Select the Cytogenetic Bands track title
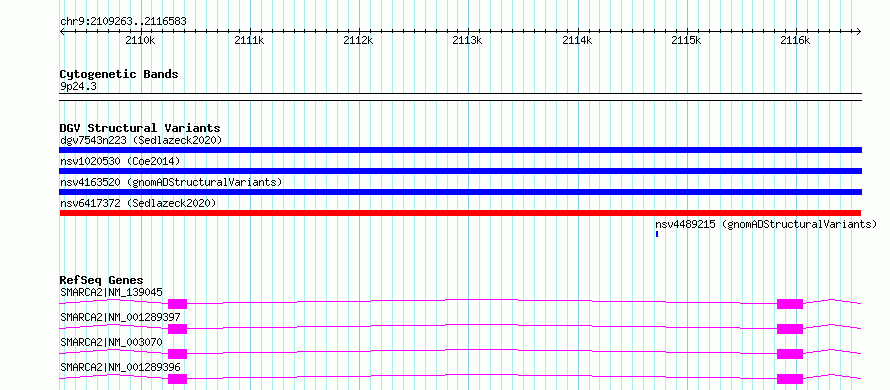890x390 pixels. pyautogui.click(x=119, y=74)
